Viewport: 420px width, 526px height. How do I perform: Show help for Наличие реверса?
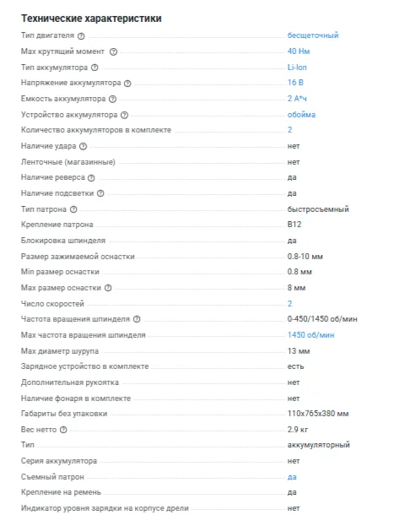(x=91, y=178)
